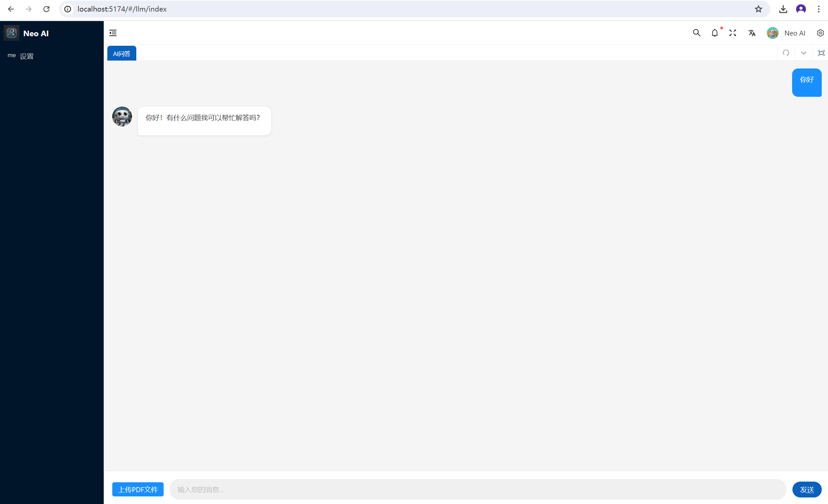Click the assistant reply 你好！有什么问题我可以帮忙解答吗？
This screenshot has height=504, width=828.
tap(204, 121)
